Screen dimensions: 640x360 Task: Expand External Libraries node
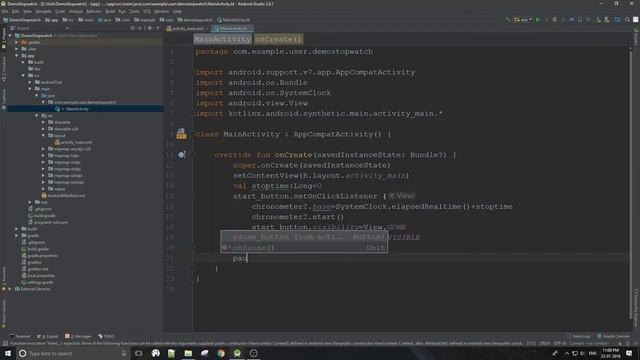click(10, 289)
